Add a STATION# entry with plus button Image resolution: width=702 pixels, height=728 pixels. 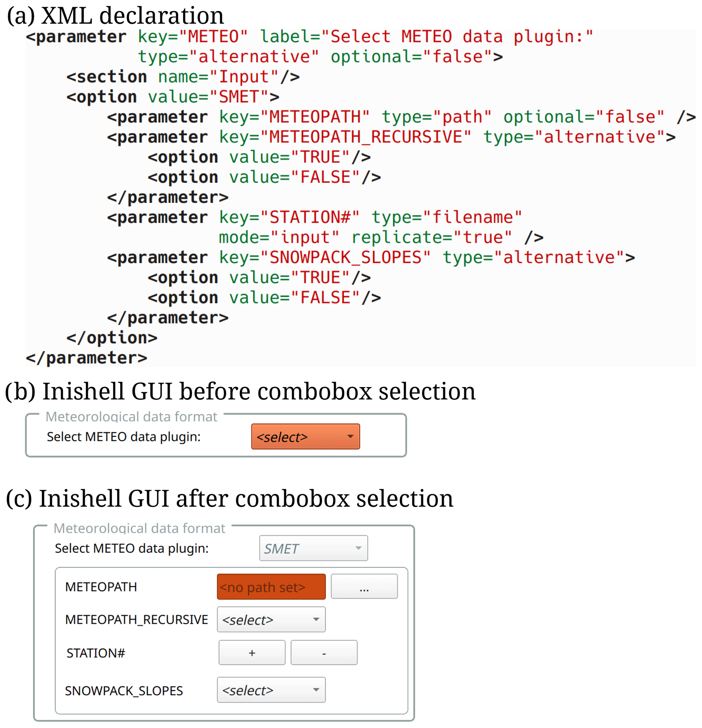[252, 653]
